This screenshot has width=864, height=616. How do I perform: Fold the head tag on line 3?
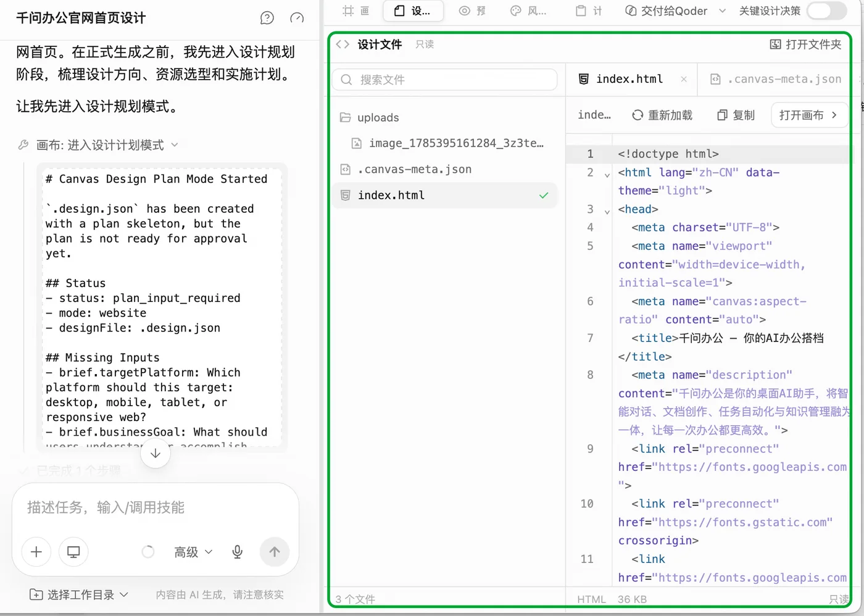607,212
